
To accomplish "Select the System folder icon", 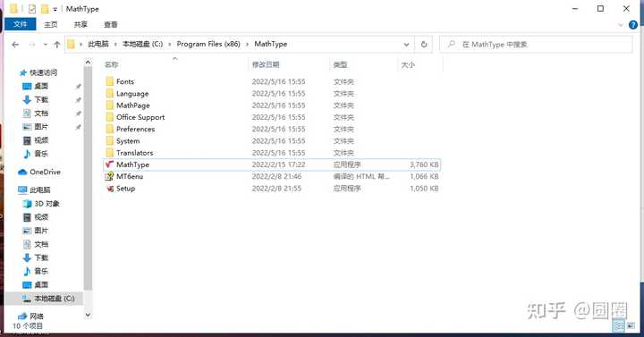I will pos(110,141).
